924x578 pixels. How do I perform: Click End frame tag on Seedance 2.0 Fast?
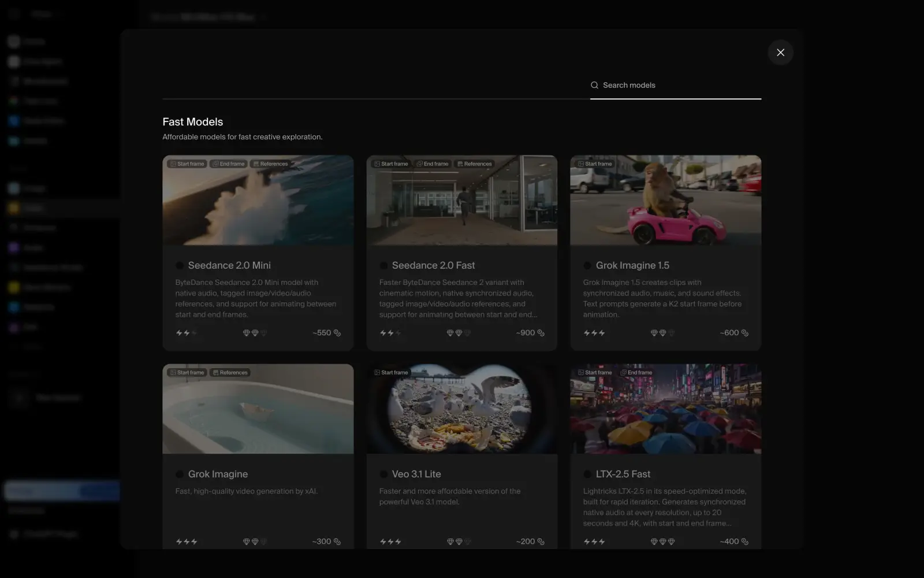pos(433,164)
